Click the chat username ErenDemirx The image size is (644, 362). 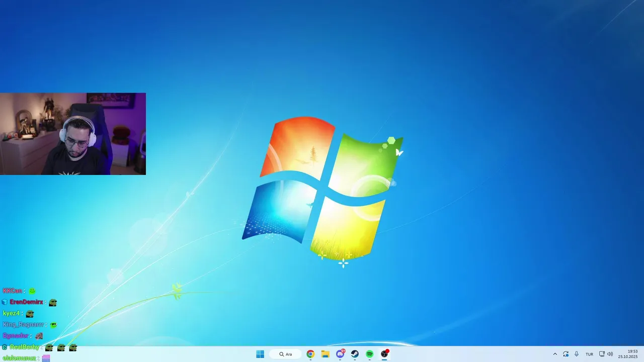(26, 302)
